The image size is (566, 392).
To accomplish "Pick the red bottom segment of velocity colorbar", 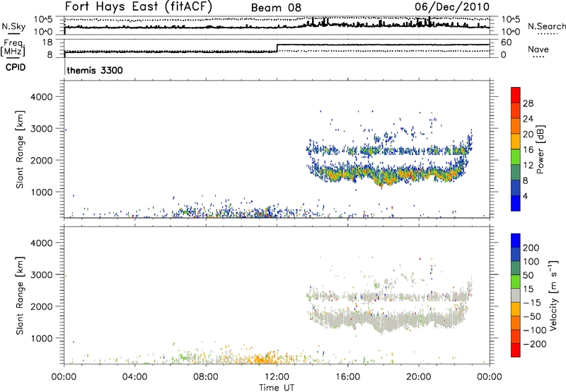I will (516, 350).
